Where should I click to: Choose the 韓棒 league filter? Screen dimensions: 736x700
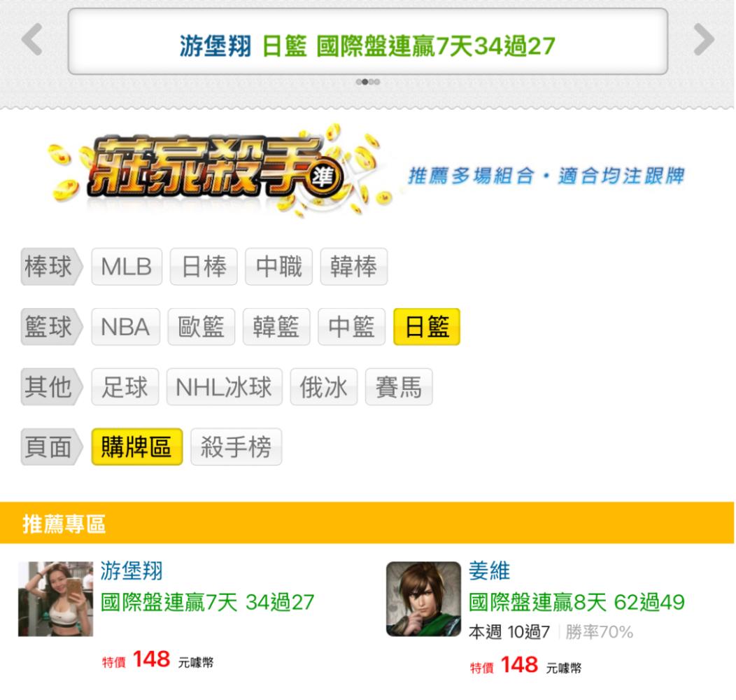pyautogui.click(x=354, y=267)
